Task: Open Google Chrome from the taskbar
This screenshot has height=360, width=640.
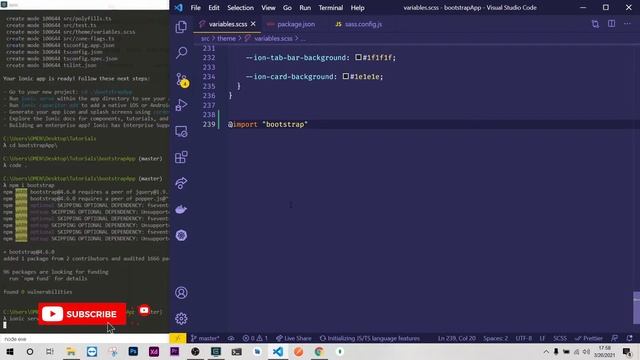Action: click(x=319, y=351)
